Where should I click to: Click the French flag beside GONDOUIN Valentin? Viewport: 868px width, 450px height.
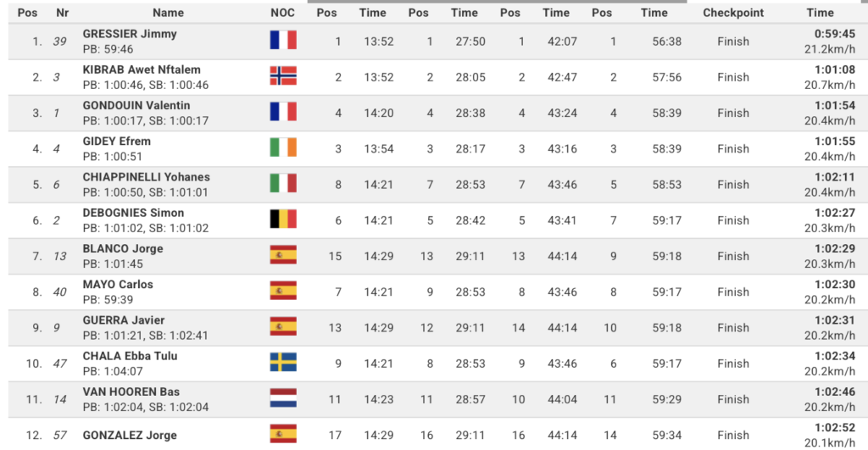click(283, 112)
